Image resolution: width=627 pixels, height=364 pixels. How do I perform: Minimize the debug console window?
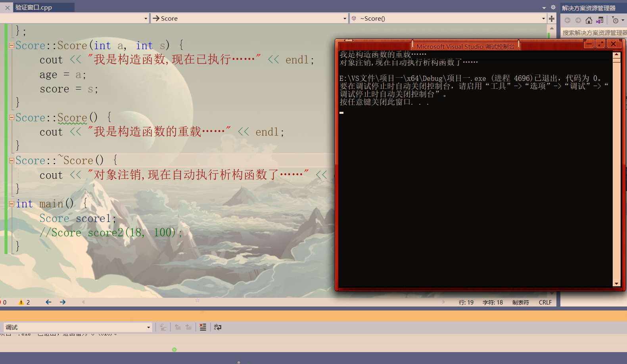click(x=589, y=44)
